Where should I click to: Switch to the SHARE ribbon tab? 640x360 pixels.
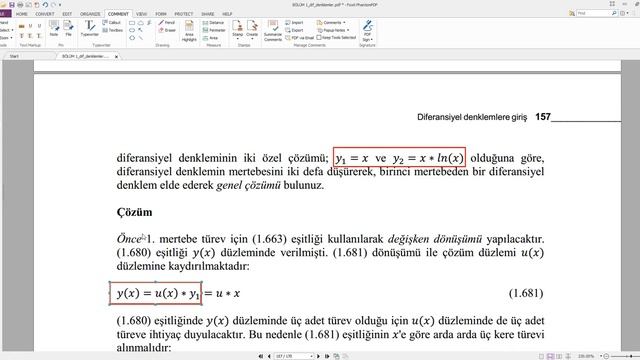click(x=208, y=14)
